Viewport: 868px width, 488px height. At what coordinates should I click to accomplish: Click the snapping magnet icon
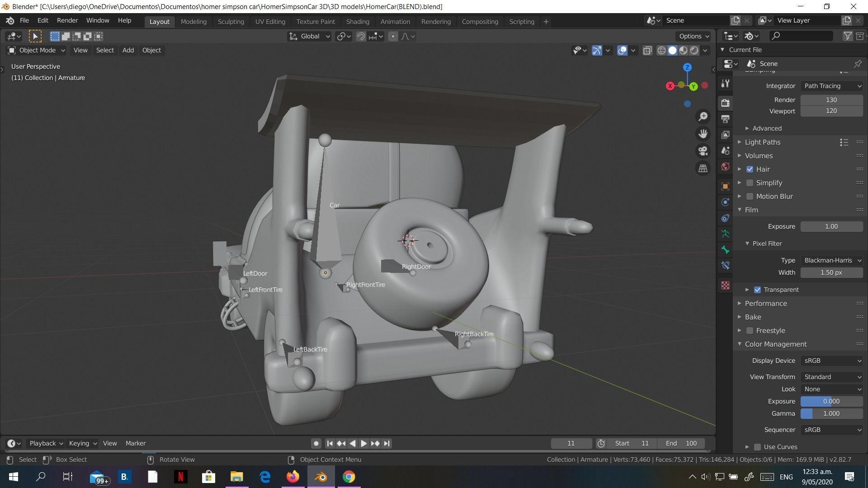click(x=361, y=36)
